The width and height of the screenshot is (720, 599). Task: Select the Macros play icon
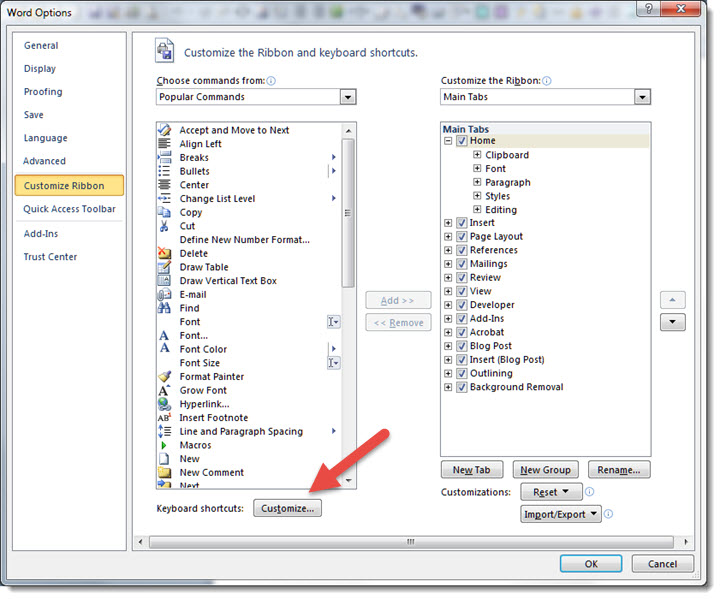pyautogui.click(x=163, y=445)
